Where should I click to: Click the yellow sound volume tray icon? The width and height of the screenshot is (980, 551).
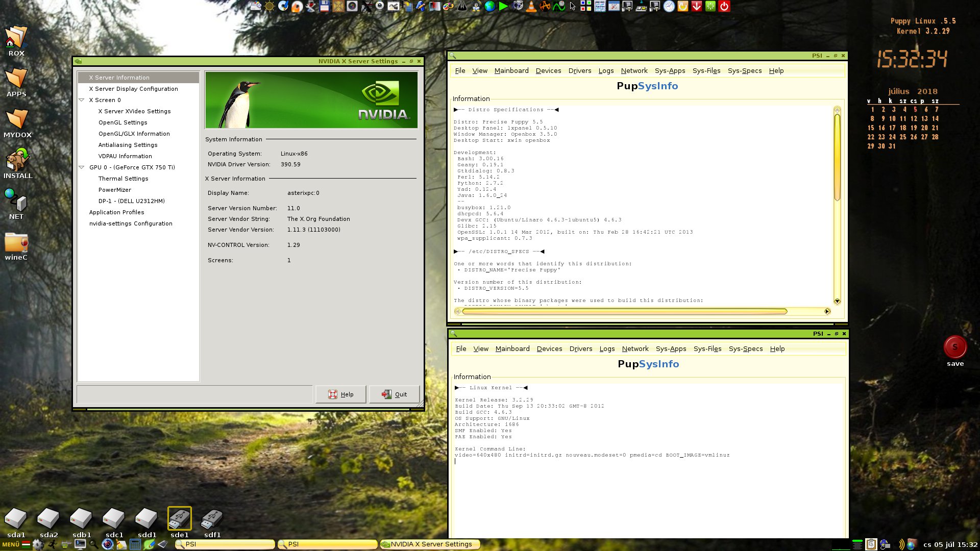point(901,544)
